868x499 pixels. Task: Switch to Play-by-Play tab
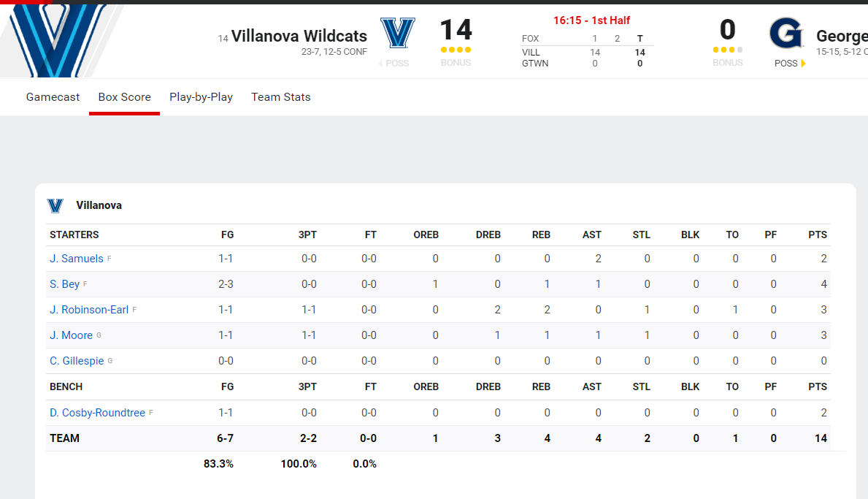pyautogui.click(x=201, y=97)
